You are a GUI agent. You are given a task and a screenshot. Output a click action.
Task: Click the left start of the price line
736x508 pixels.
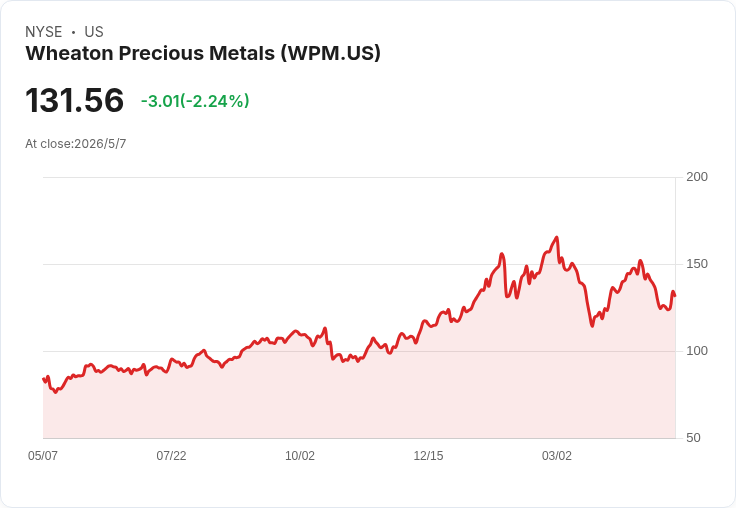point(43,378)
